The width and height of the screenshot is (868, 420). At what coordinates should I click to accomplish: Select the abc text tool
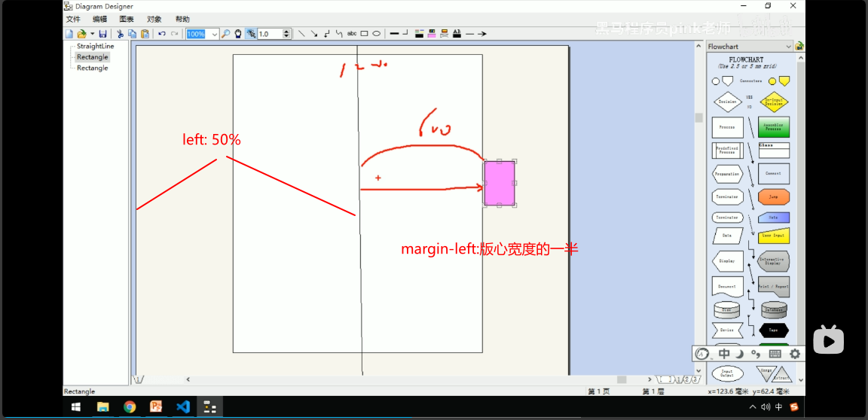pos(352,34)
